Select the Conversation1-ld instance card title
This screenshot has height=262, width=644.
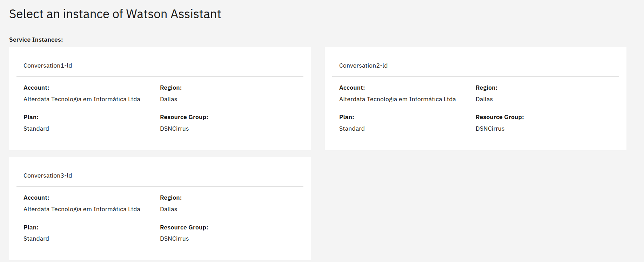[x=48, y=65]
